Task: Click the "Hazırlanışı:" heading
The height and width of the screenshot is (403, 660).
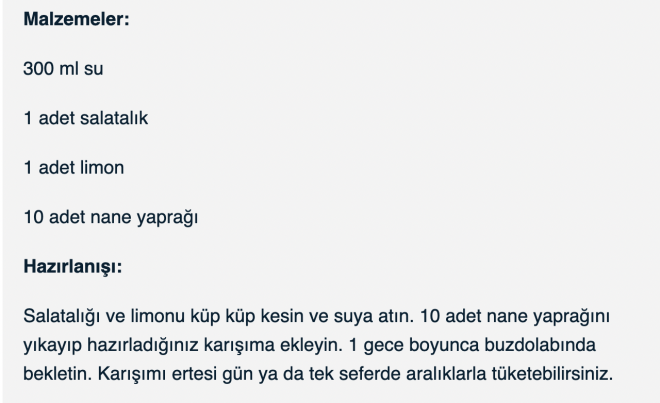Action: (70, 267)
